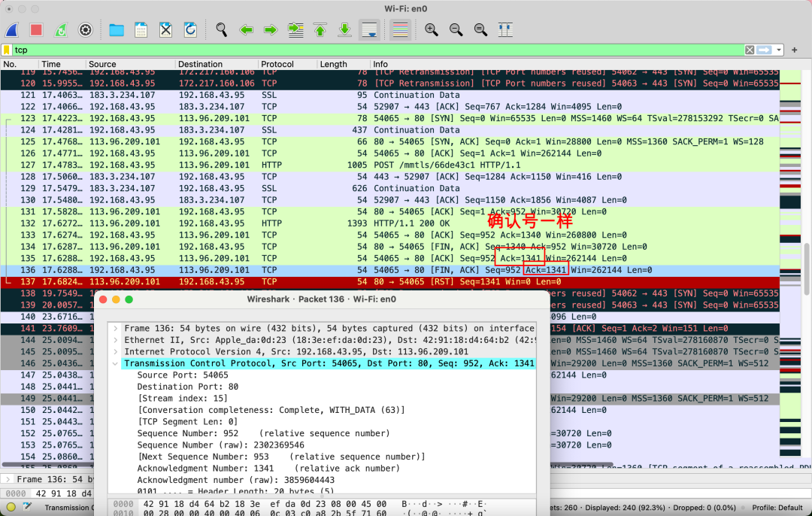Click the packet list vertical scrollbar
The image size is (812, 516).
[x=807, y=268]
